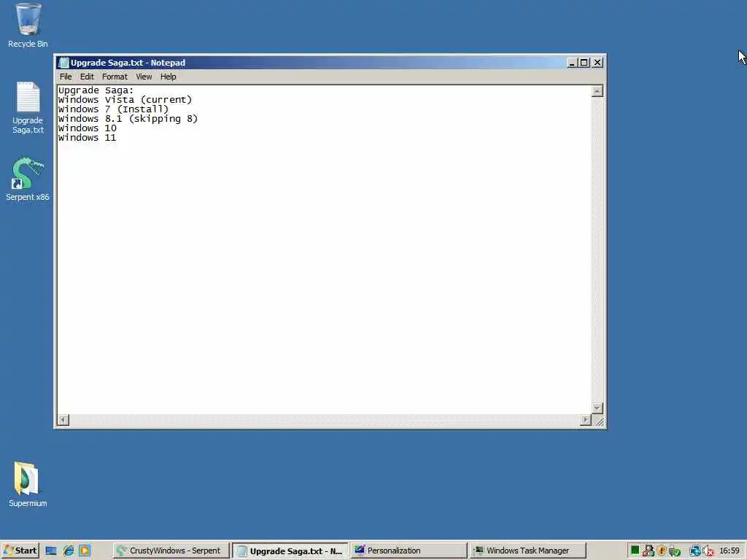Click the green Task Manager CPU tray icon
Image resolution: width=747 pixels, height=560 pixels.
tap(635, 551)
